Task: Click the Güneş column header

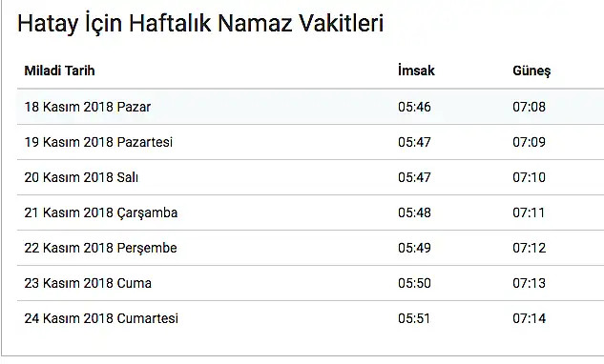Action: pos(531,71)
